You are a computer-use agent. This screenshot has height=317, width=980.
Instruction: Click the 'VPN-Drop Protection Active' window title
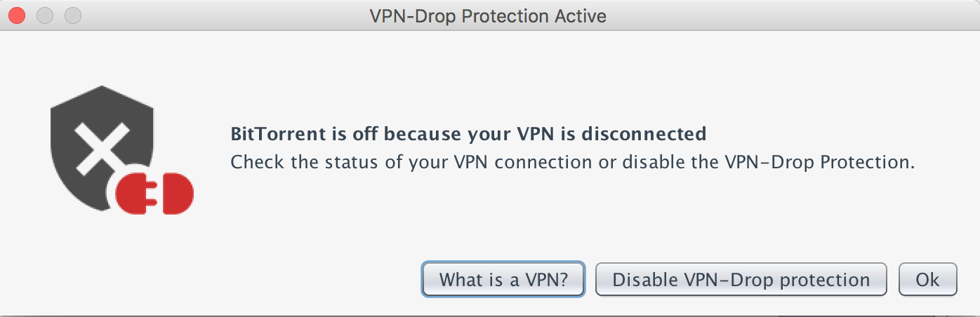(x=488, y=15)
